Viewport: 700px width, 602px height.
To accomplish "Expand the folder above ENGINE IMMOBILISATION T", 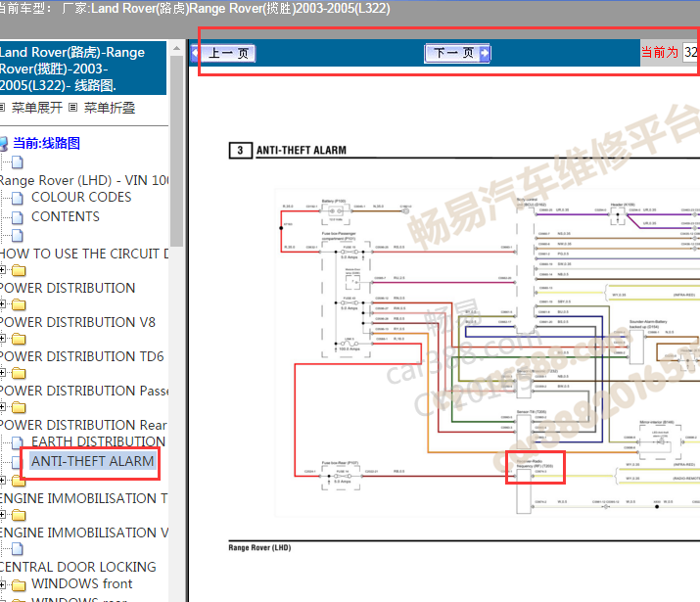I will pyautogui.click(x=3, y=481).
